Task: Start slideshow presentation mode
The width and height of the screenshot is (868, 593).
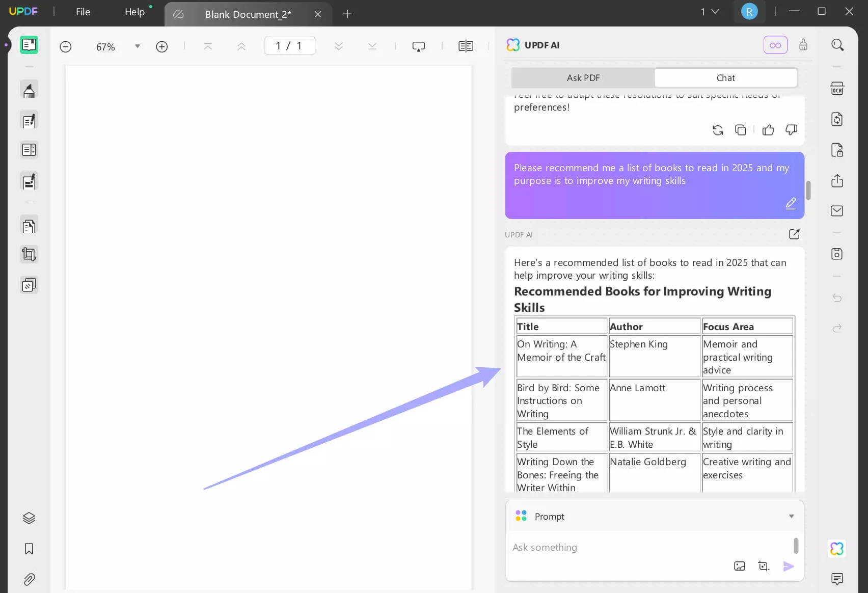Action: 419,47
